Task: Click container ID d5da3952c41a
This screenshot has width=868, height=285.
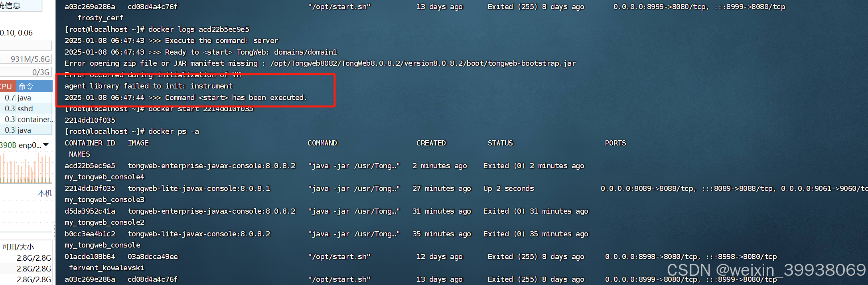Action: (90, 211)
